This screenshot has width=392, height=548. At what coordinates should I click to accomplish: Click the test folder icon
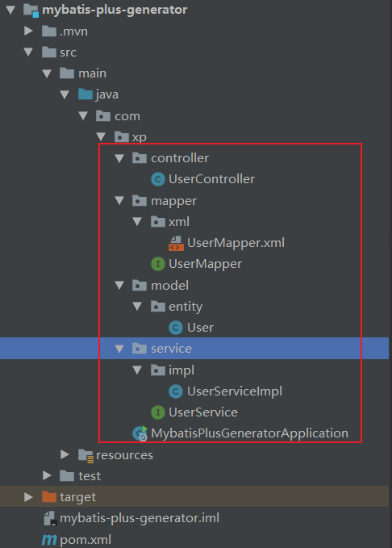(x=67, y=475)
